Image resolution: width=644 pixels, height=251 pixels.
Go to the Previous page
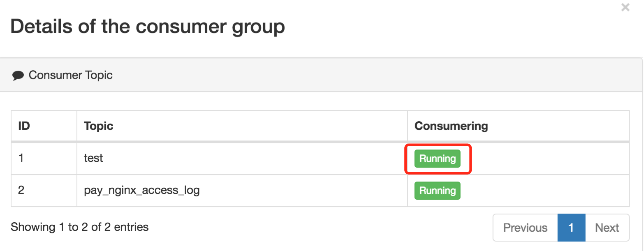[x=525, y=228]
